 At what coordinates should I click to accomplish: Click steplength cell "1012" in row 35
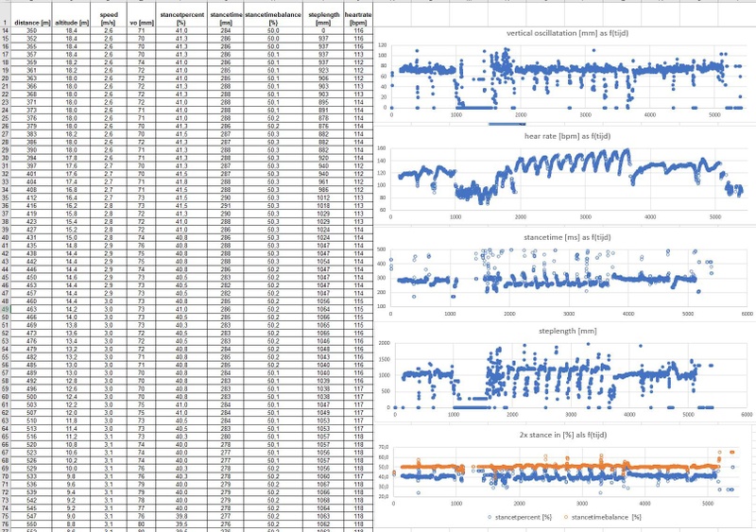[x=323, y=197]
